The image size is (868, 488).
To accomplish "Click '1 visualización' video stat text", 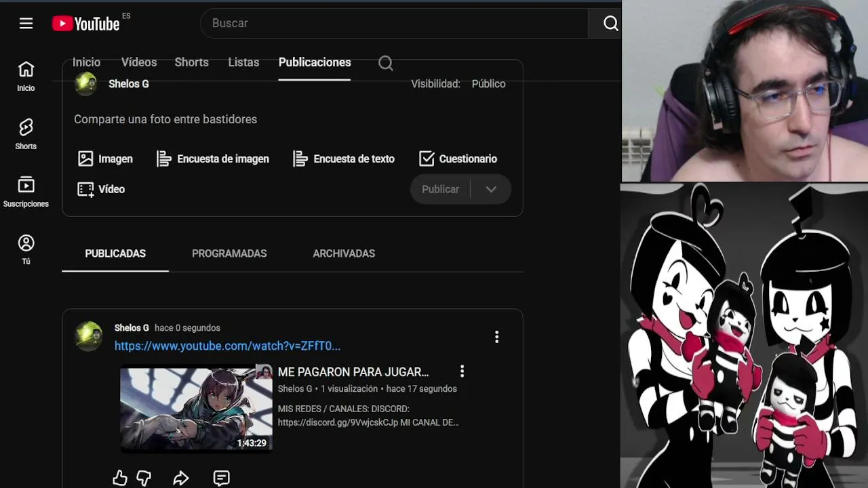I will pos(349,389).
